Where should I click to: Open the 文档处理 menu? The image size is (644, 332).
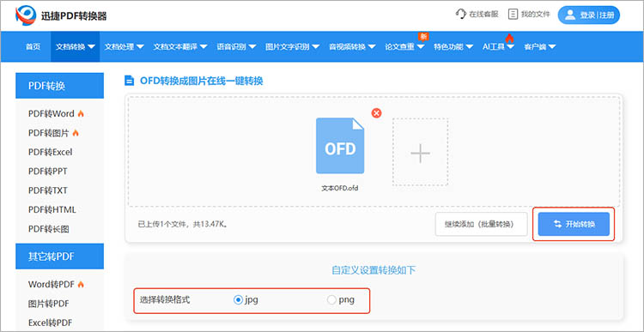point(124,47)
